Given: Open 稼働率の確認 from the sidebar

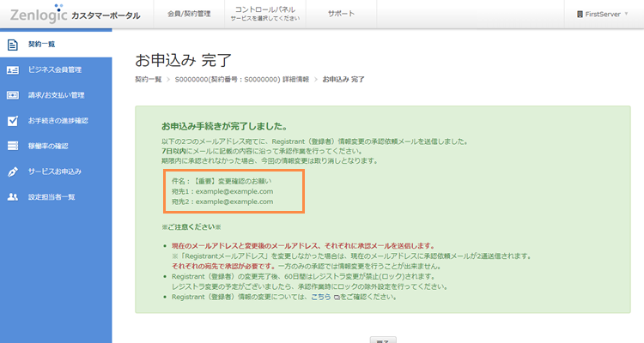Looking at the screenshot, I should point(56,146).
